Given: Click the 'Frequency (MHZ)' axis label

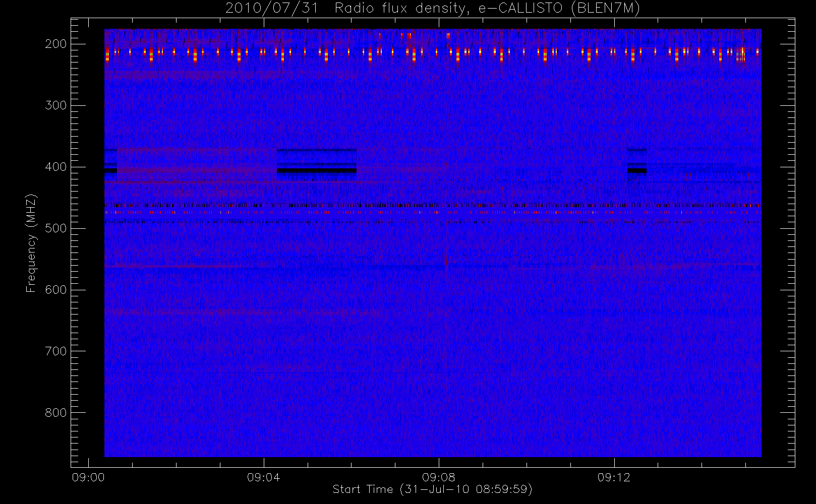Looking at the screenshot, I should tap(31, 243).
